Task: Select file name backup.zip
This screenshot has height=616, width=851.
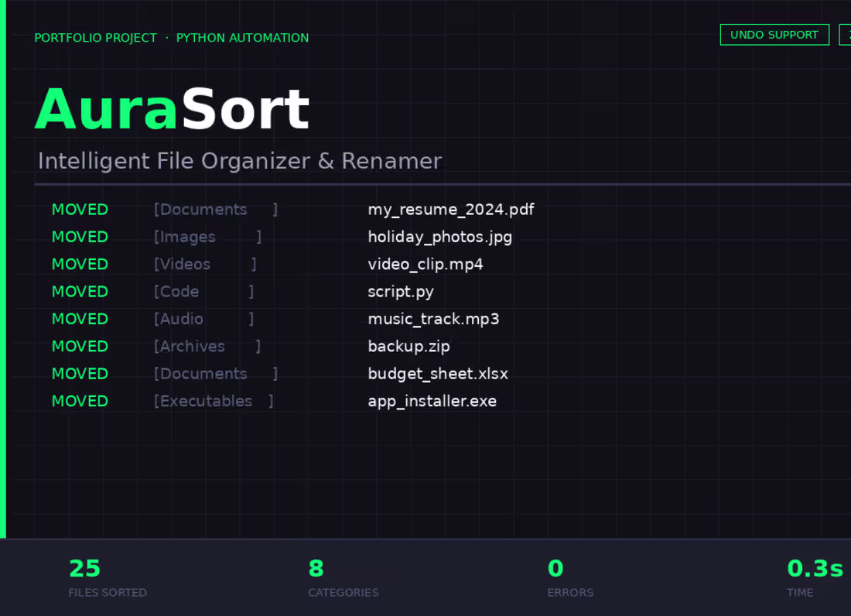Action: (408, 346)
